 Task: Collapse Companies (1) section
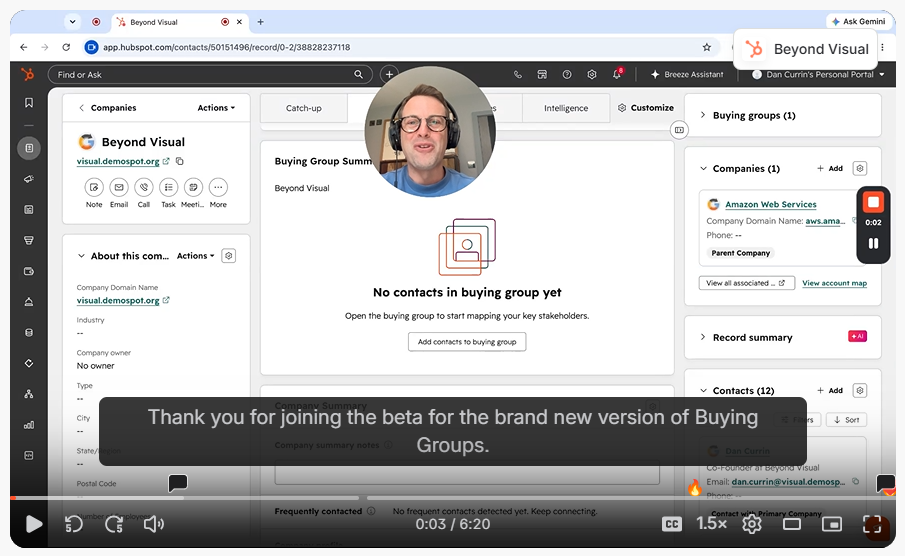703,169
